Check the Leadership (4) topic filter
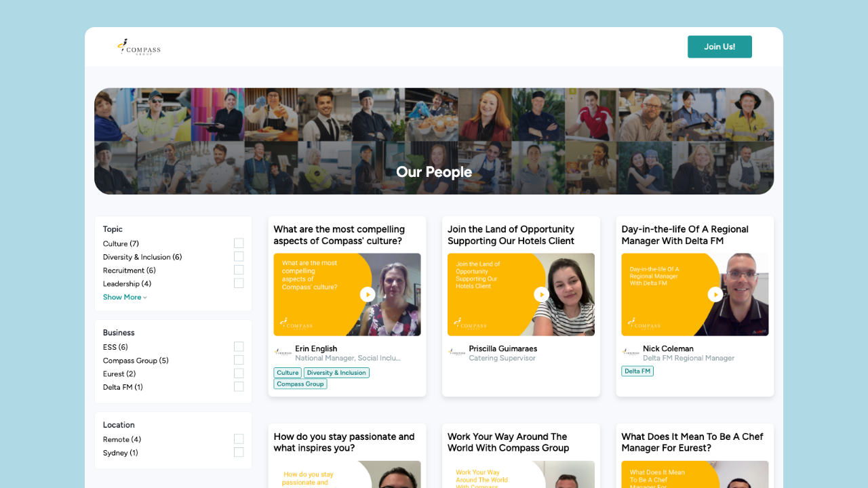This screenshot has width=868, height=488. pos(239,283)
